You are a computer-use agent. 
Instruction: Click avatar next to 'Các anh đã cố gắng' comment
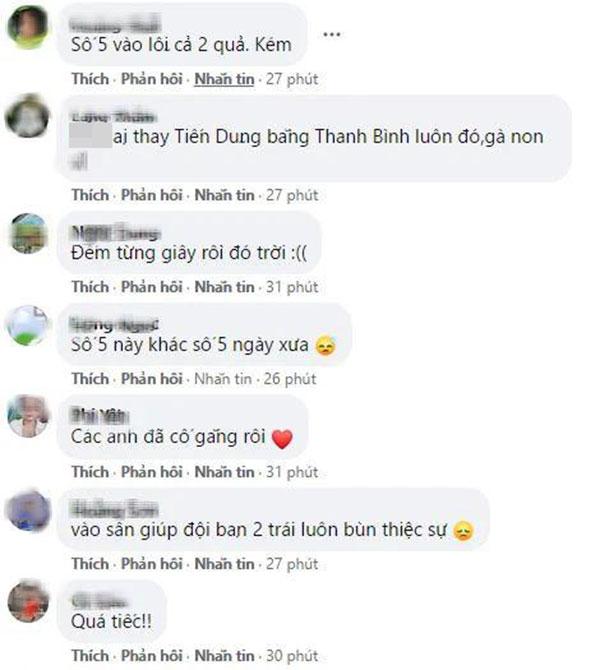click(x=28, y=416)
